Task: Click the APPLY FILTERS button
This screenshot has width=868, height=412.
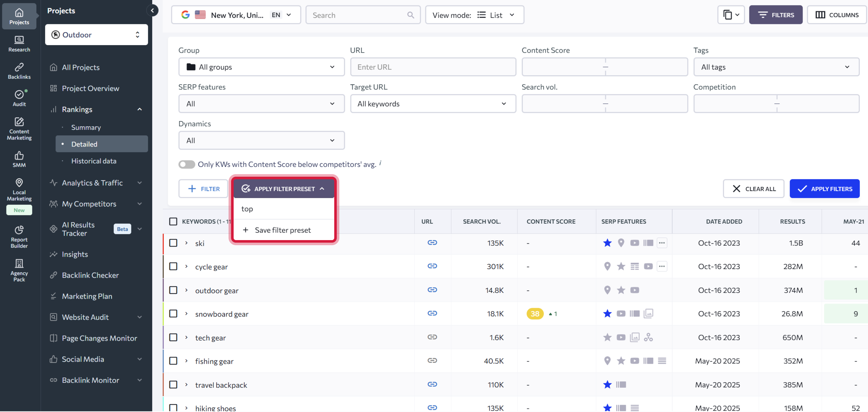Action: [825, 189]
